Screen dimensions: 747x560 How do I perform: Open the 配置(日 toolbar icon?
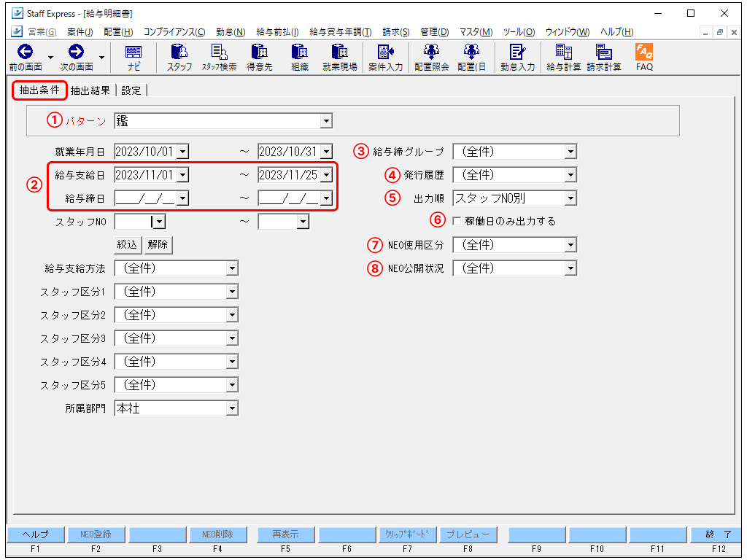pos(471,52)
